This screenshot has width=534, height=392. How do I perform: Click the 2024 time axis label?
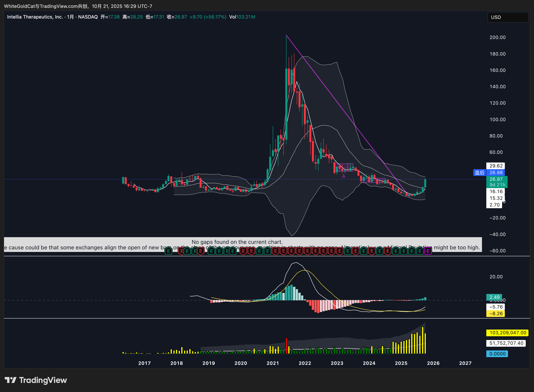369,363
